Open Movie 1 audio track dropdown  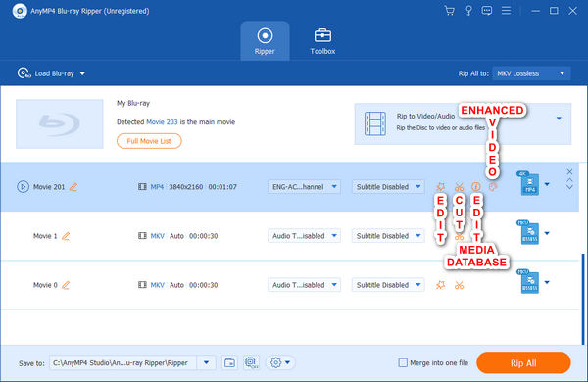click(x=304, y=236)
